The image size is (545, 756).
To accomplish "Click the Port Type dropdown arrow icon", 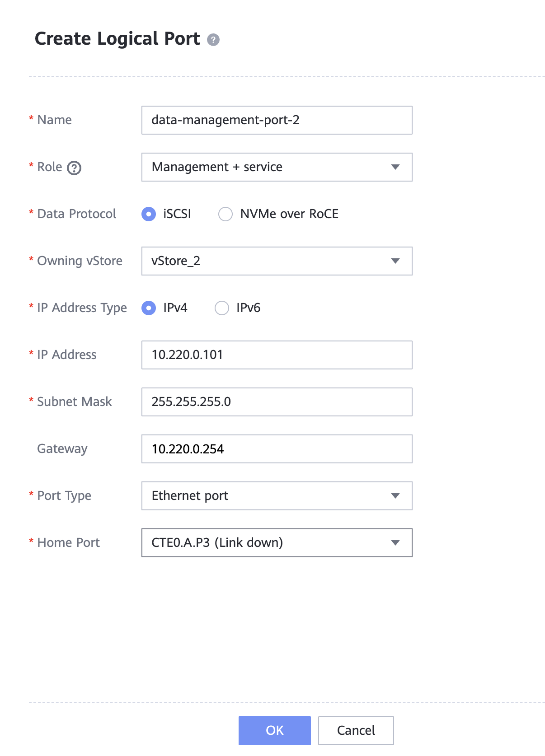I will [395, 496].
